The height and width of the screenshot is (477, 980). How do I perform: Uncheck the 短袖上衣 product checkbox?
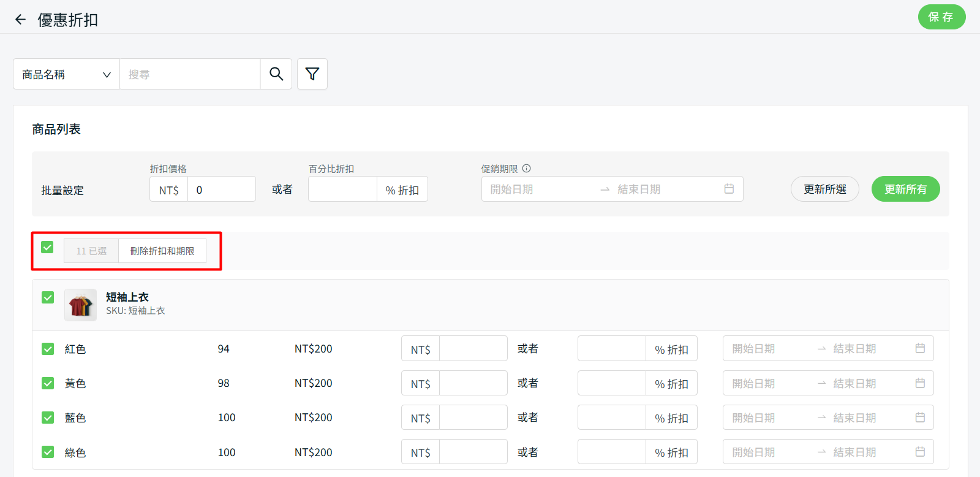click(48, 297)
